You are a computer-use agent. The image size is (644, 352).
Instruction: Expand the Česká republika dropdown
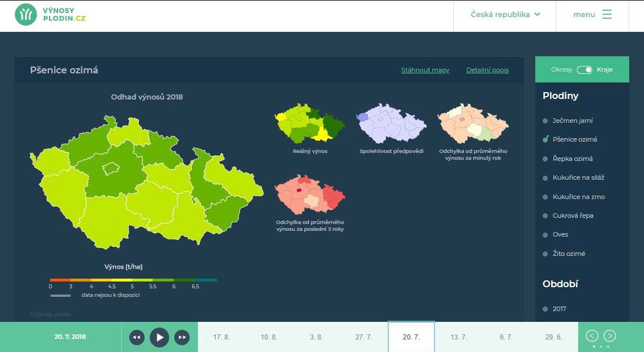click(505, 15)
